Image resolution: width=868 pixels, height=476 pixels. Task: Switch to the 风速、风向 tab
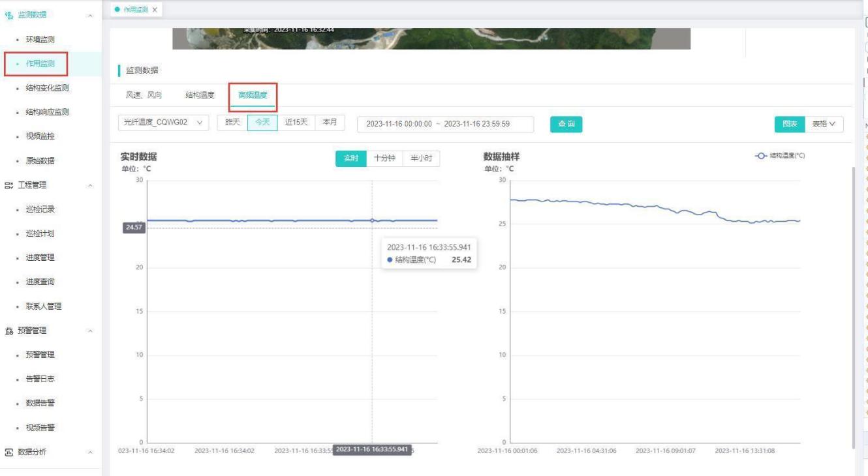(144, 95)
